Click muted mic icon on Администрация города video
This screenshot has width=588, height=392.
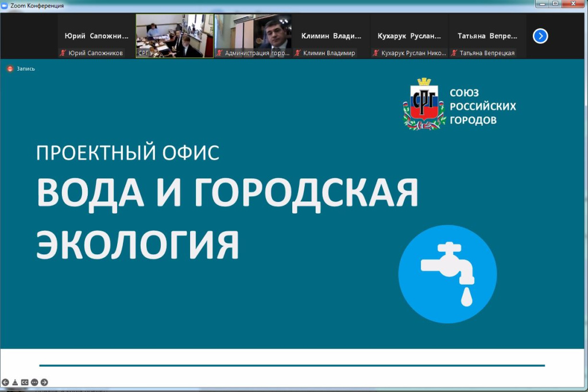coord(220,53)
